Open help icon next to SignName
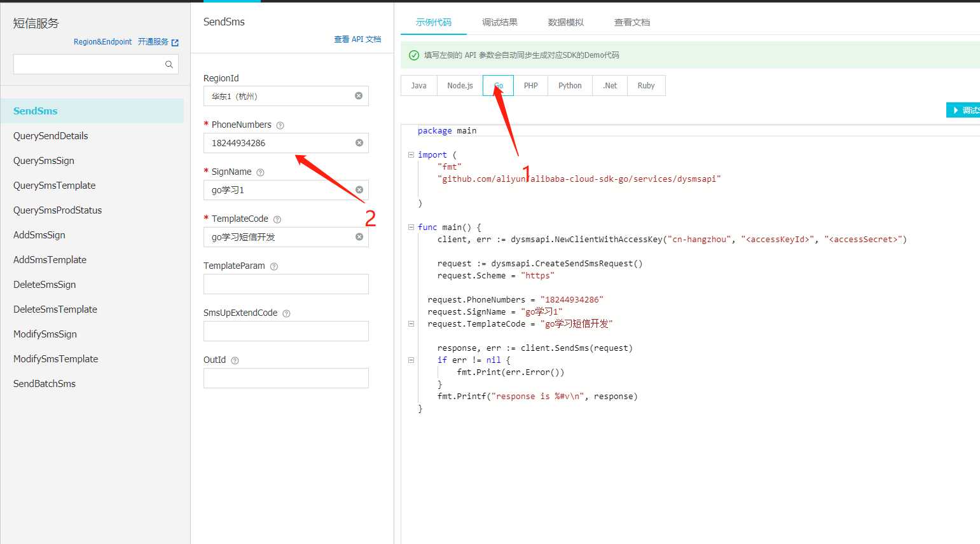Viewport: 980px width, 544px height. pos(260,172)
